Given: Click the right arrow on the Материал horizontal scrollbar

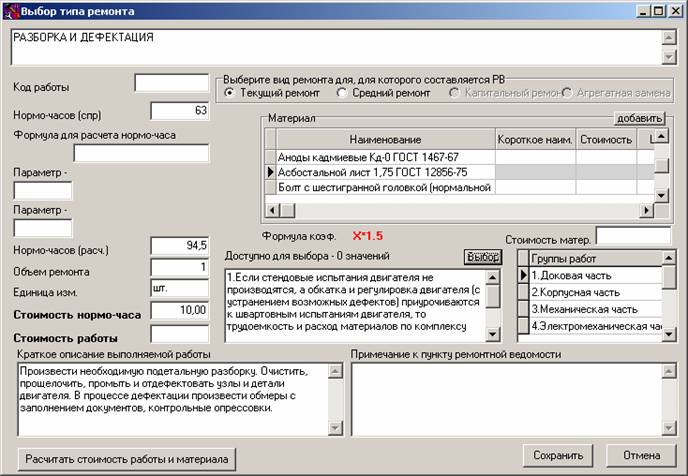Looking at the screenshot, I should 646,211.
